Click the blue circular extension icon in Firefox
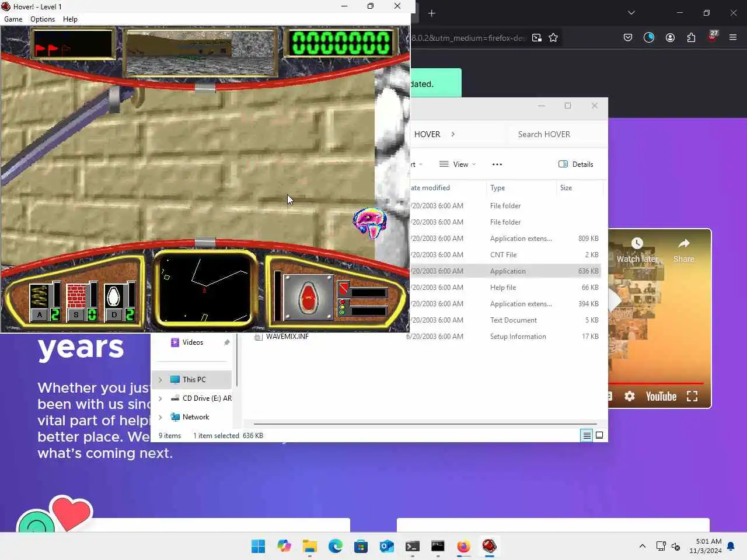The height and width of the screenshot is (560, 747). [649, 38]
